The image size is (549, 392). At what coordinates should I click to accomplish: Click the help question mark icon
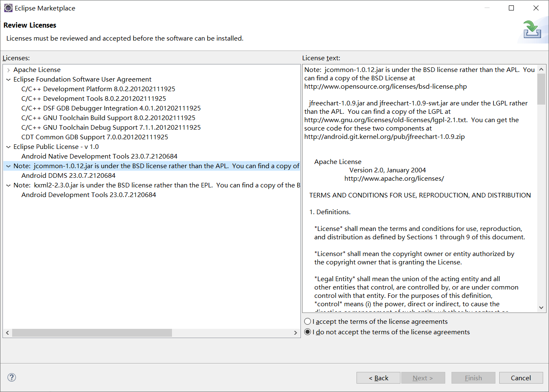tap(12, 377)
